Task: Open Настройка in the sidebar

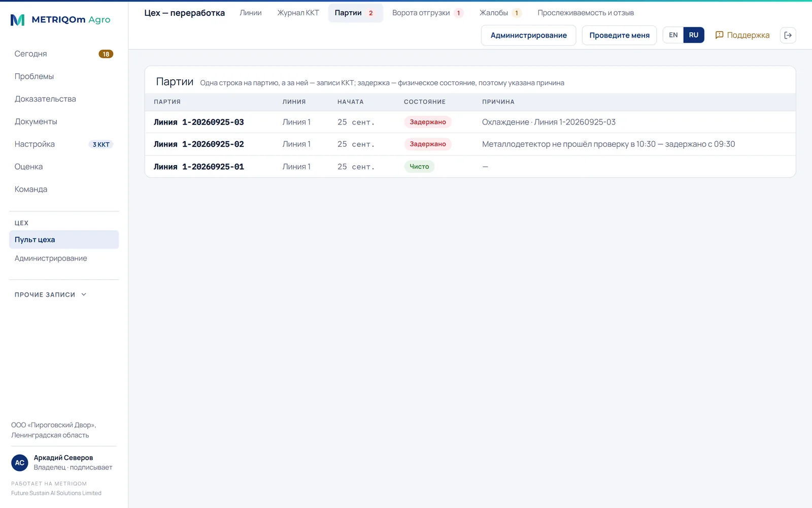Action: 64,144
